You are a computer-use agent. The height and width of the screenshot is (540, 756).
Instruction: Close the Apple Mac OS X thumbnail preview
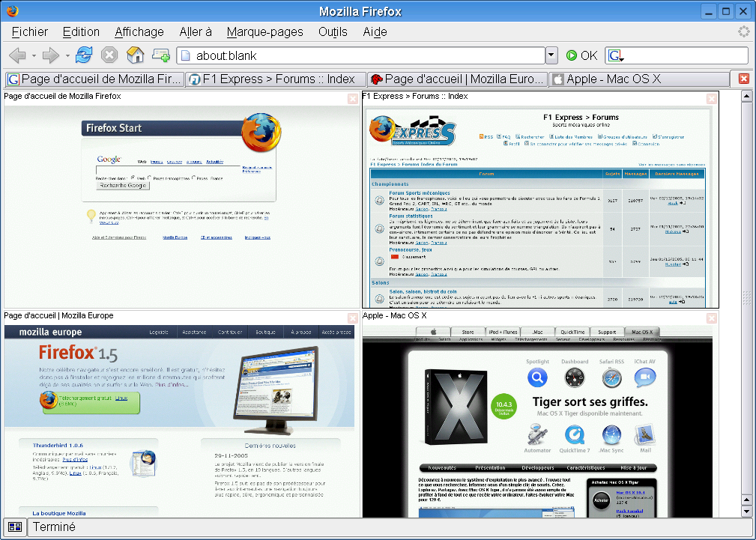tap(712, 318)
